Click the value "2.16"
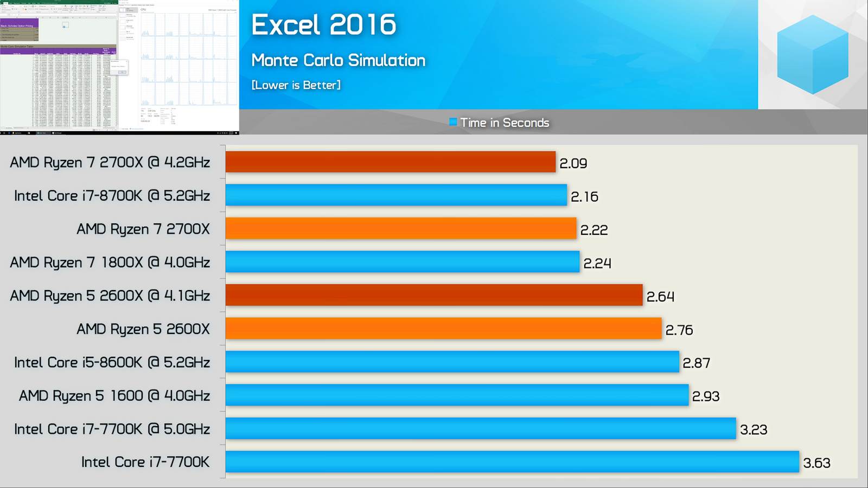The image size is (868, 488). [x=584, y=197]
